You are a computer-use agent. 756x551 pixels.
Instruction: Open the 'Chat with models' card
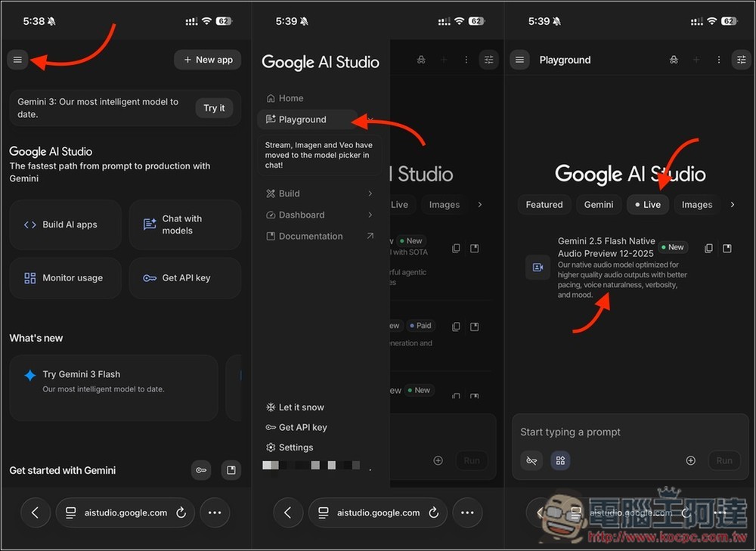[184, 224]
